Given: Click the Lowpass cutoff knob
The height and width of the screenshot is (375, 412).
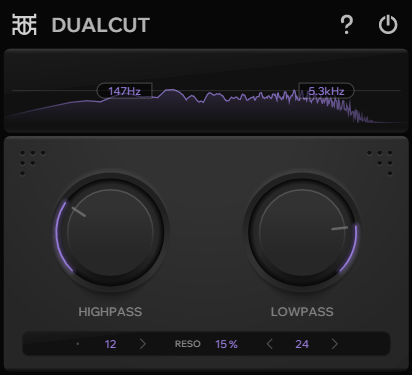Looking at the screenshot, I should [x=302, y=231].
